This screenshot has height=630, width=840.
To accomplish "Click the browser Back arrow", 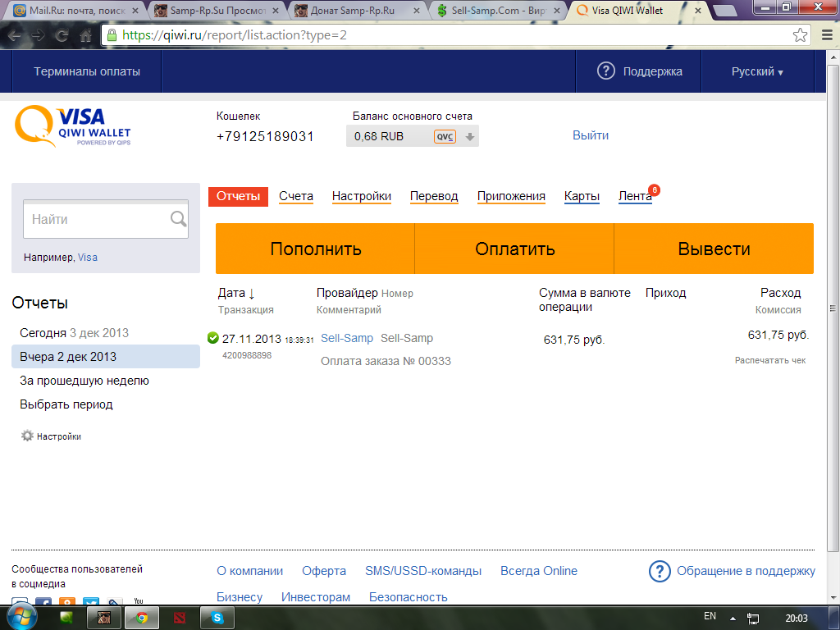I will click(x=15, y=35).
